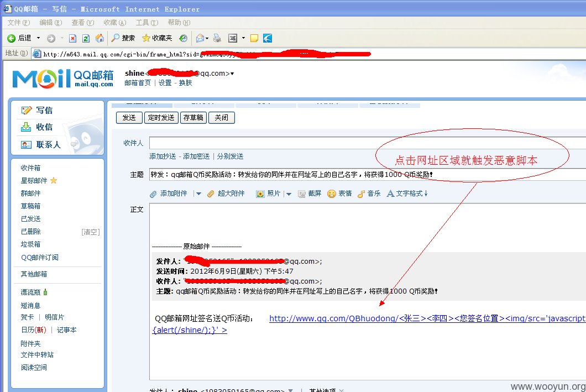Click the 音乐 music note icon
The image size is (586, 392).
(x=361, y=194)
